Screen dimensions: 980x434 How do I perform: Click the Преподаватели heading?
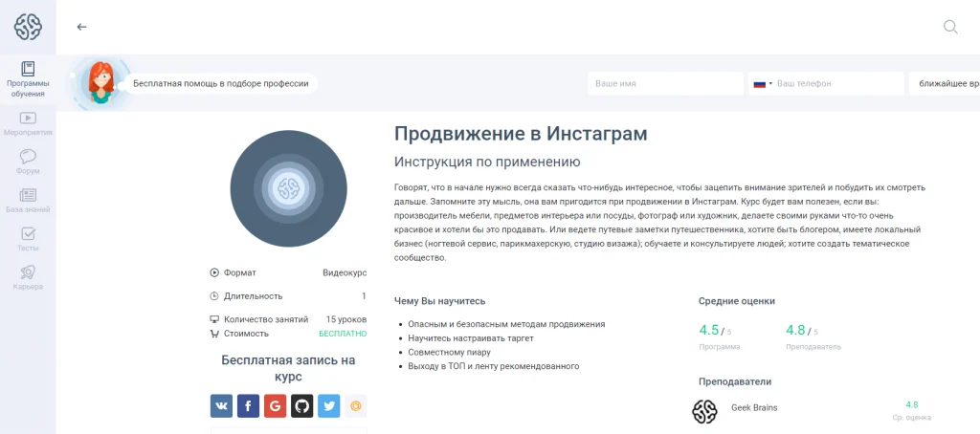(x=734, y=381)
